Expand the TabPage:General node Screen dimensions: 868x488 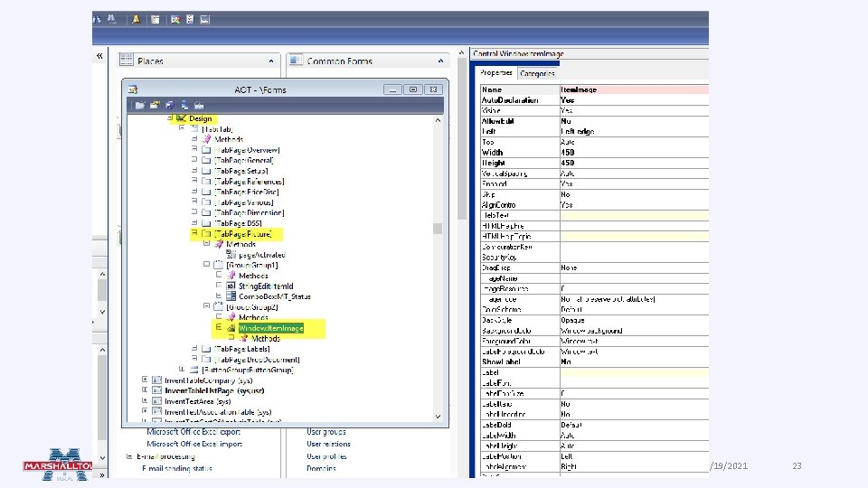(x=194, y=160)
